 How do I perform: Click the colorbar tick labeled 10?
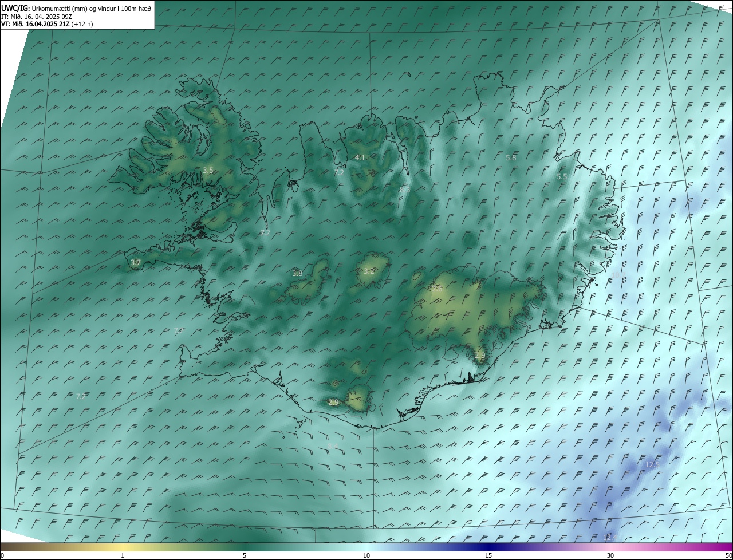[366, 555]
